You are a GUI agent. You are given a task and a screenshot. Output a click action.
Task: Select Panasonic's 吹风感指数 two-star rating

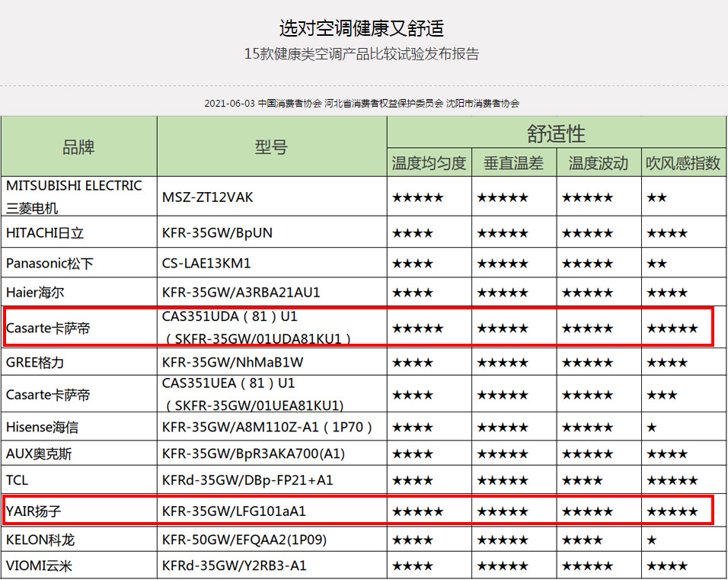click(x=657, y=264)
